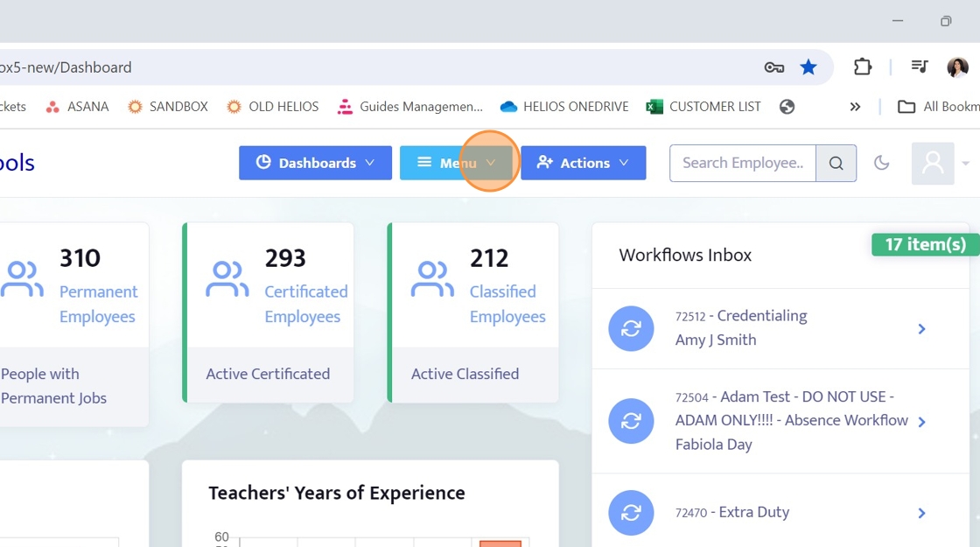980x547 pixels.
Task: Click refresh icon for Adam Test workflow
Action: (631, 421)
